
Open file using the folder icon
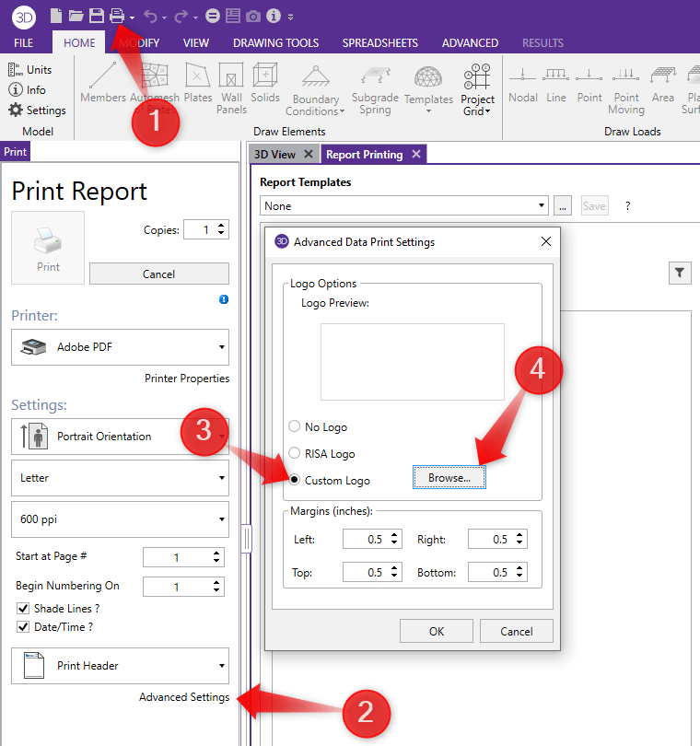pyautogui.click(x=76, y=16)
